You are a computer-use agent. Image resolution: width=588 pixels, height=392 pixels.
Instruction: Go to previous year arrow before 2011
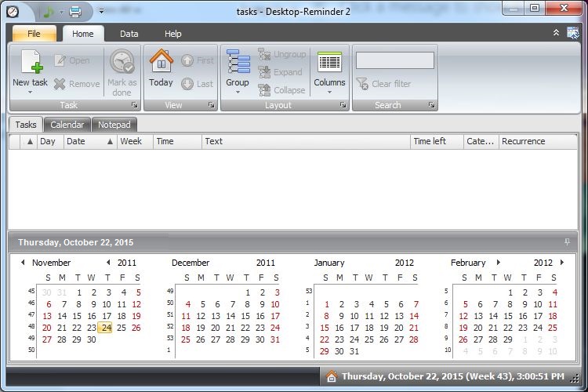click(108, 262)
